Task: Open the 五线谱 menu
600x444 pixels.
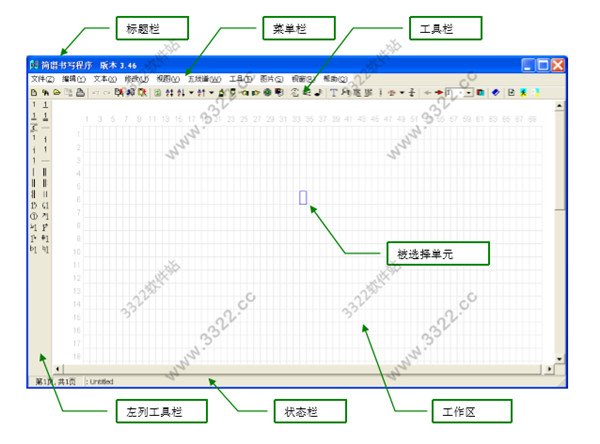Action: tap(204, 79)
